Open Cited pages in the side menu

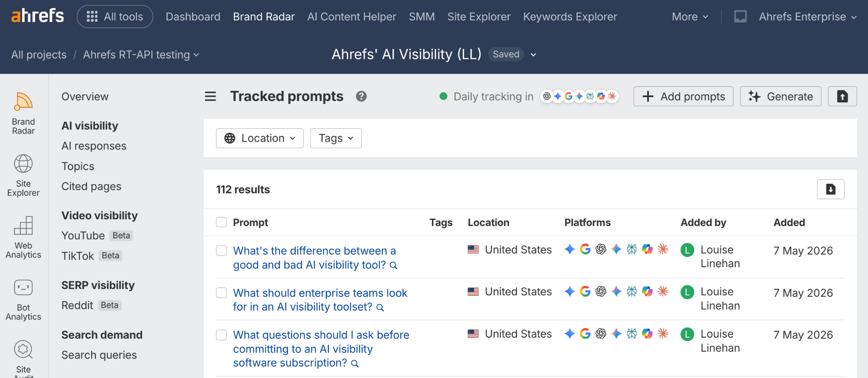(x=91, y=186)
